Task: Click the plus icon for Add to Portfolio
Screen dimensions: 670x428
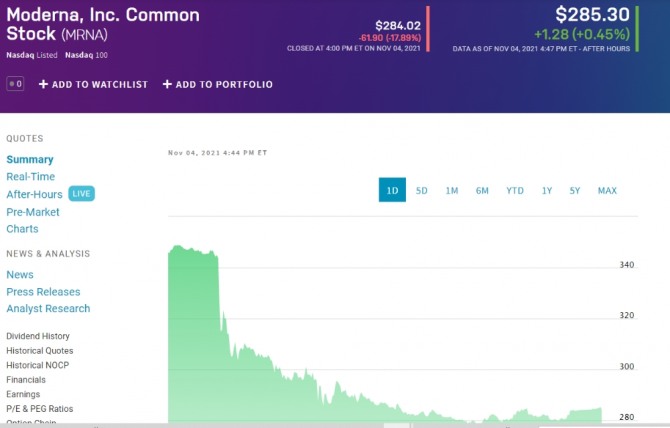Action: (x=167, y=85)
